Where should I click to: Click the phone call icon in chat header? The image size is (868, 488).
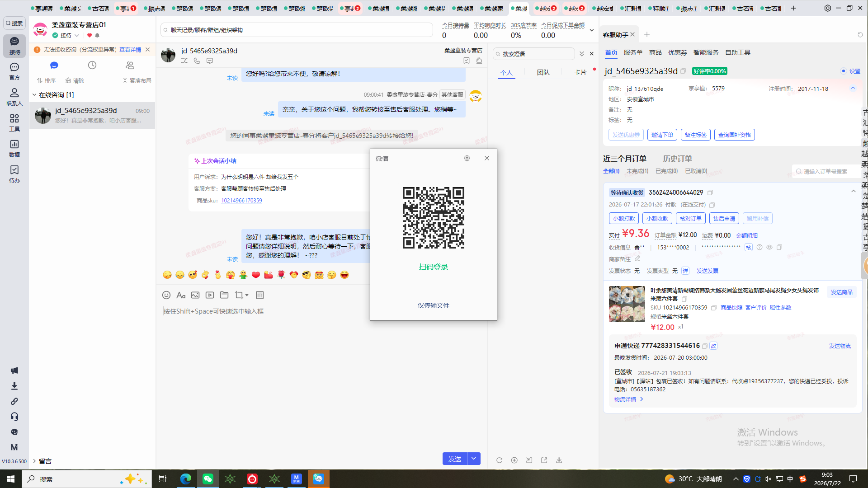tap(197, 61)
